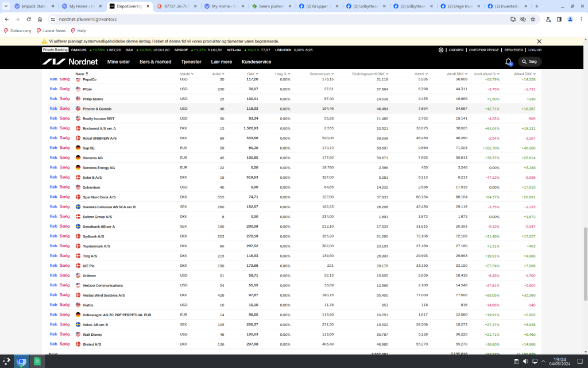Image resolution: width=588 pixels, height=368 pixels.
Task: Open Chrome side panel icon
Action: [x=559, y=19]
